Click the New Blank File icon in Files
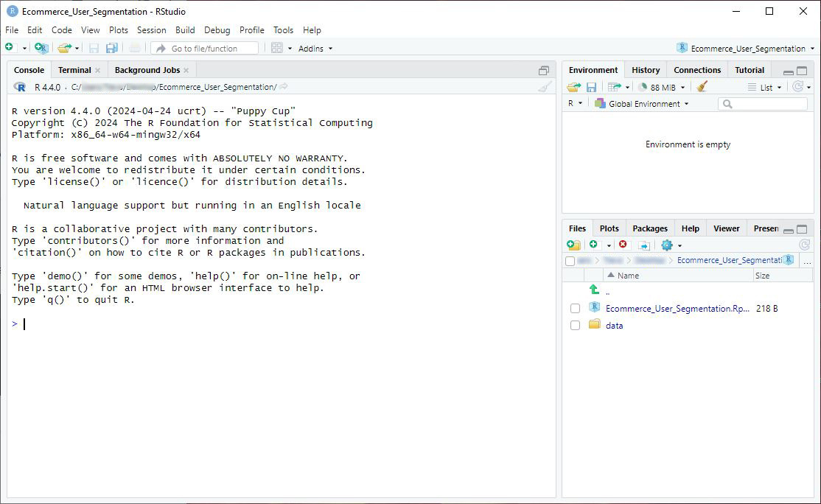The image size is (821, 504). tap(593, 245)
